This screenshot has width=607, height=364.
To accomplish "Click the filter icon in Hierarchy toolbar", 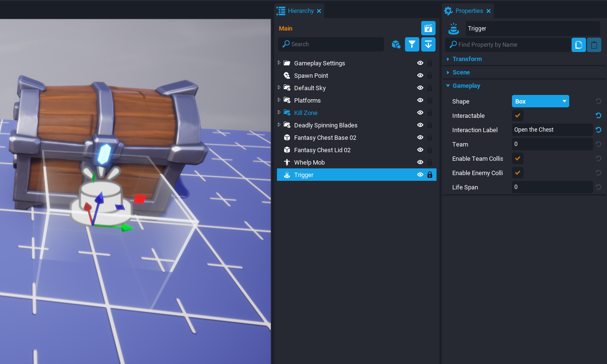I will pyautogui.click(x=412, y=44).
